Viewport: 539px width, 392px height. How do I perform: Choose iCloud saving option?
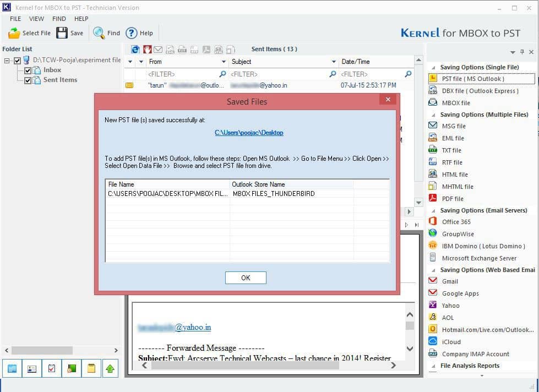(451, 342)
